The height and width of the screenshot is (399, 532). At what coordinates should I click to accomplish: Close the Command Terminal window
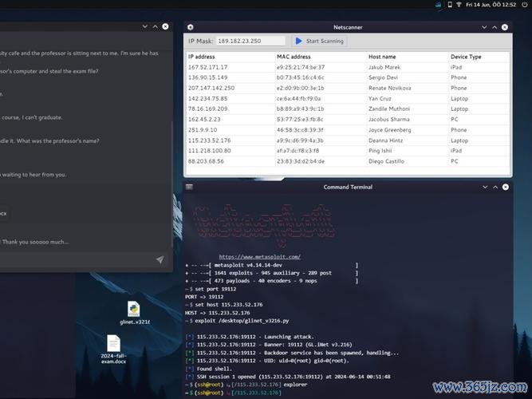(x=506, y=187)
